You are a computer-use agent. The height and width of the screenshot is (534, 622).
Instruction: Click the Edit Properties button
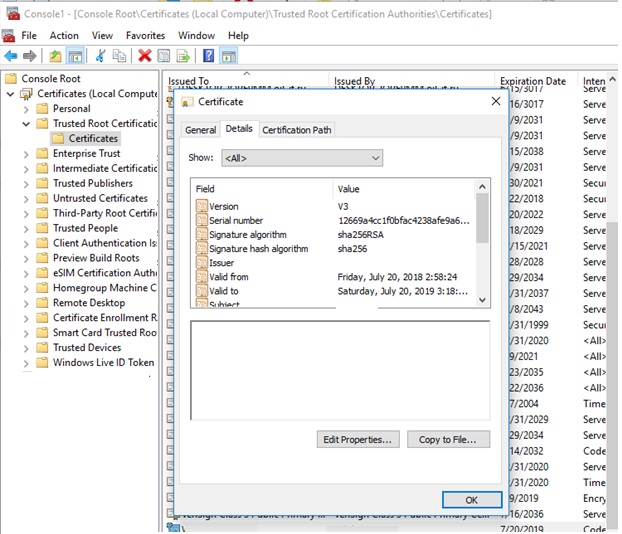358,439
